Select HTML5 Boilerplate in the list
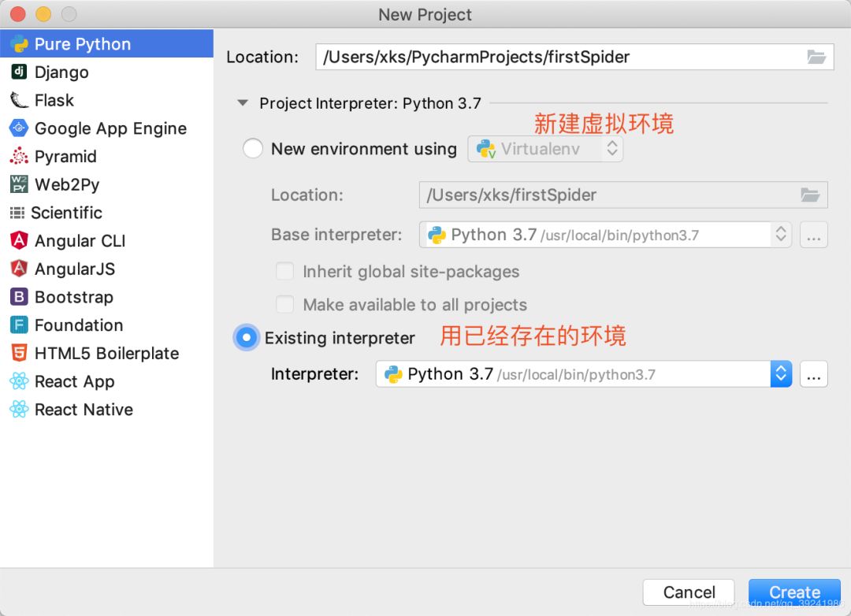851x616 pixels. pos(106,354)
